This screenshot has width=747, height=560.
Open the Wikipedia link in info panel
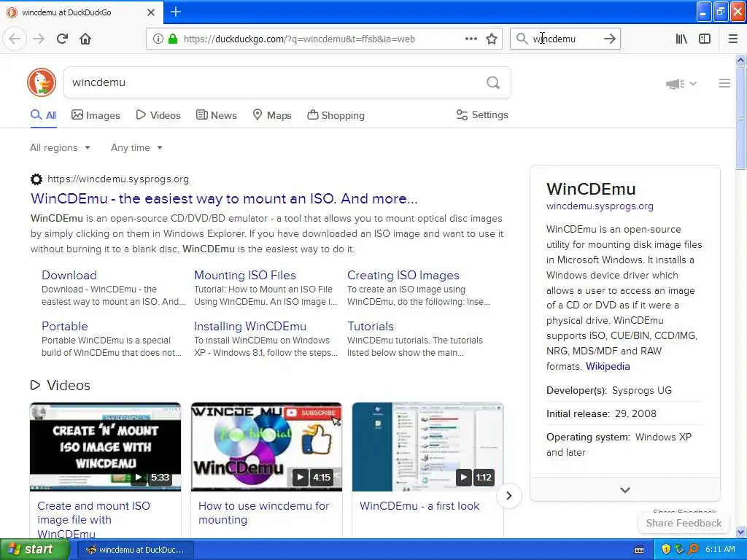608,366
